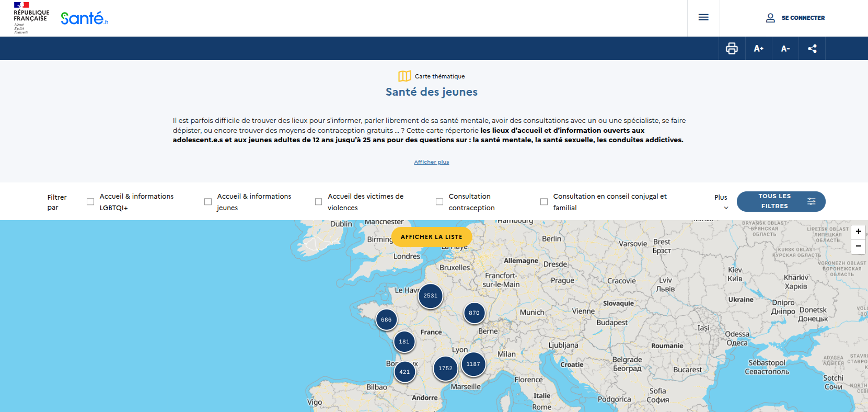868x412 pixels.
Task: Click Afficher plus link
Action: (x=432, y=162)
